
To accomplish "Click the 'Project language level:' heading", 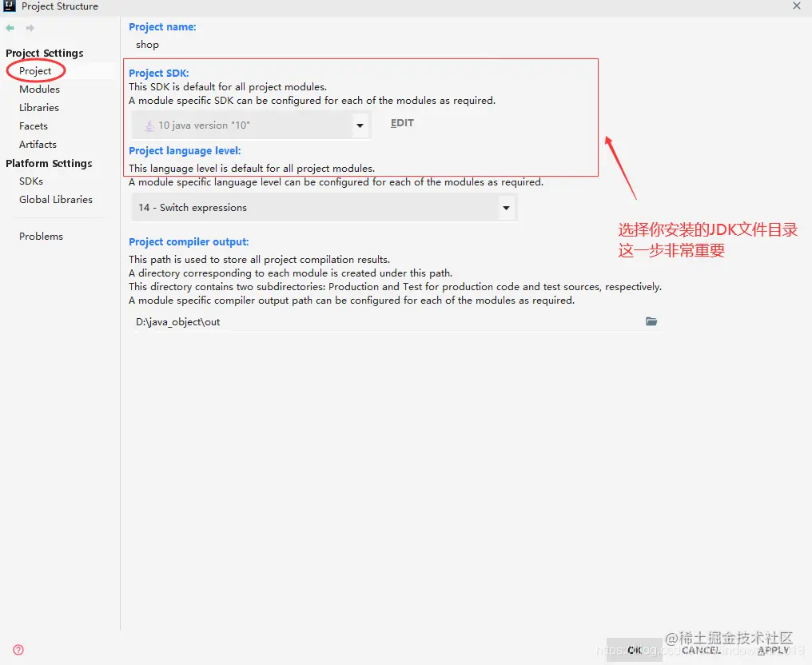I will coord(185,151).
